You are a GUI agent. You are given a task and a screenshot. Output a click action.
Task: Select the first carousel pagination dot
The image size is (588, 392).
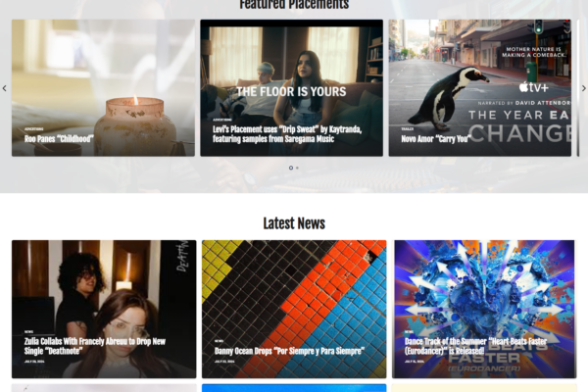tap(291, 168)
